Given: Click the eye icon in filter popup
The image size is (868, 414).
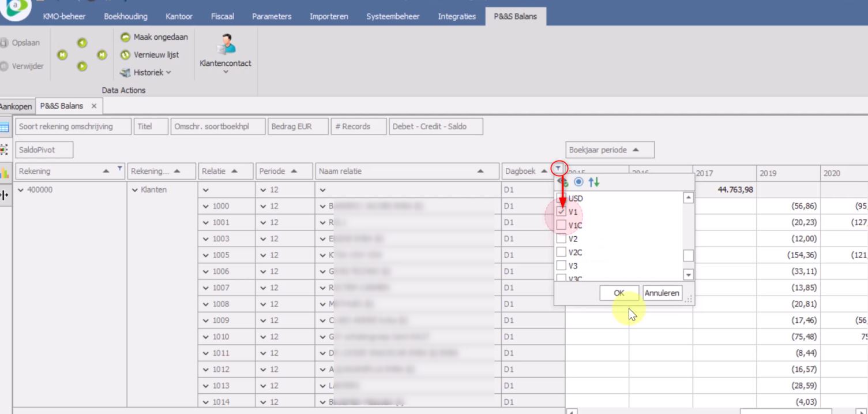Looking at the screenshot, I should (x=563, y=182).
